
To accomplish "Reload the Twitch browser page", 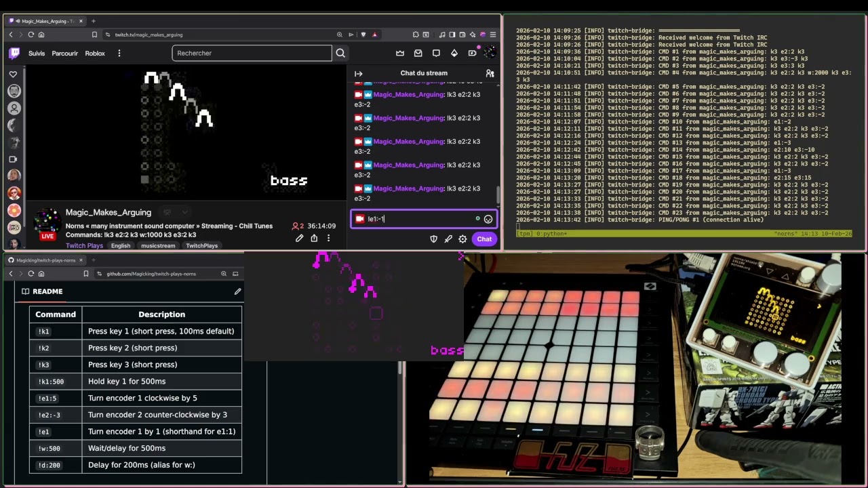I will (x=31, y=35).
